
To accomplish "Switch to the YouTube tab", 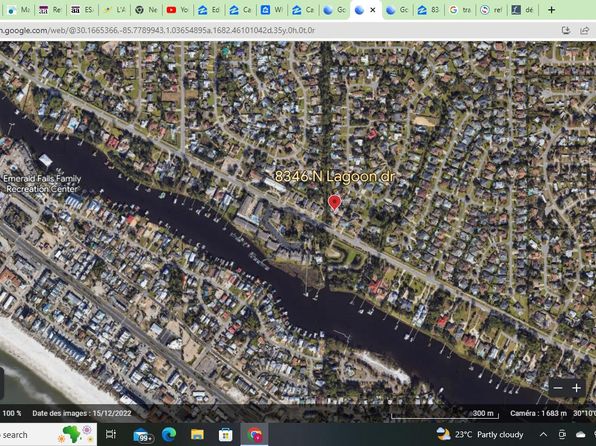I will click(x=178, y=10).
